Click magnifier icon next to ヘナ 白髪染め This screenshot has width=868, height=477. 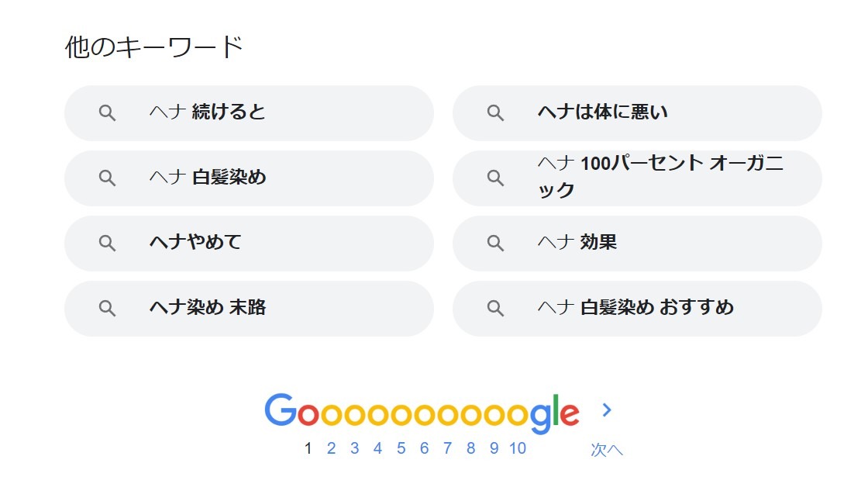click(x=108, y=178)
